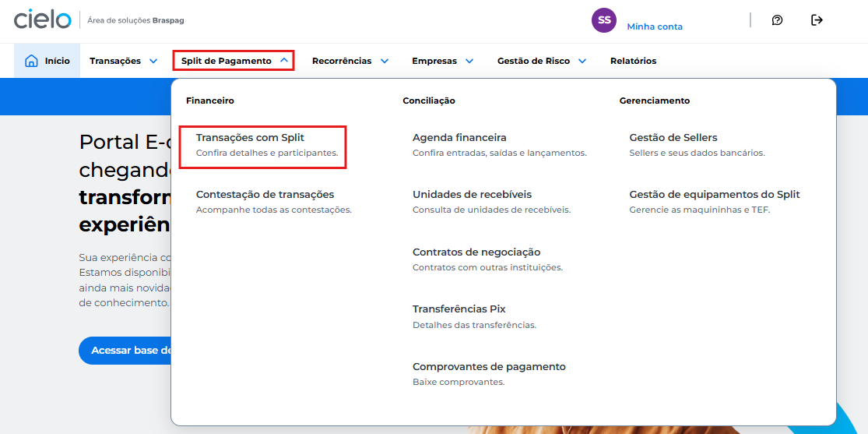The width and height of the screenshot is (868, 434).
Task: Click the SS user avatar
Action: coord(604,20)
